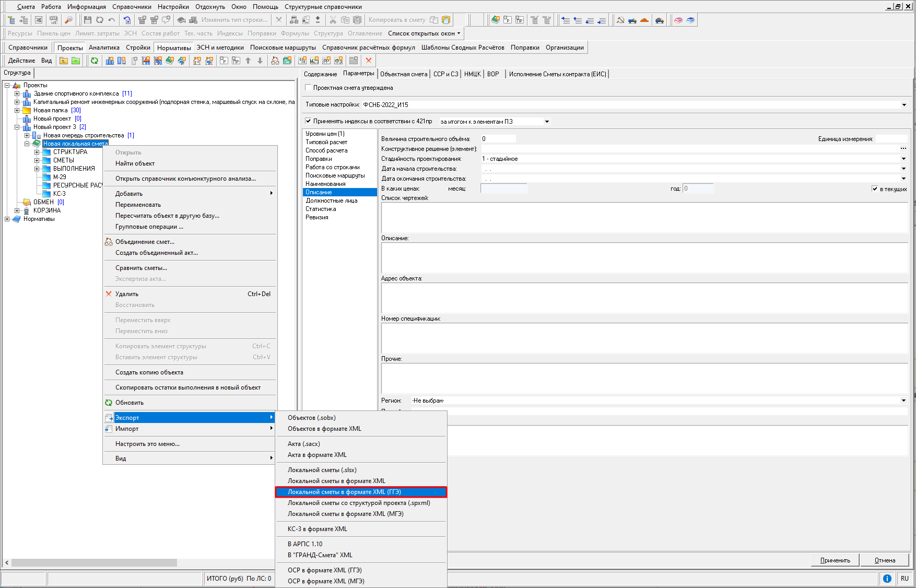The width and height of the screenshot is (916, 588).
Task: Click Переименовать in the context menu
Action: coord(190,205)
